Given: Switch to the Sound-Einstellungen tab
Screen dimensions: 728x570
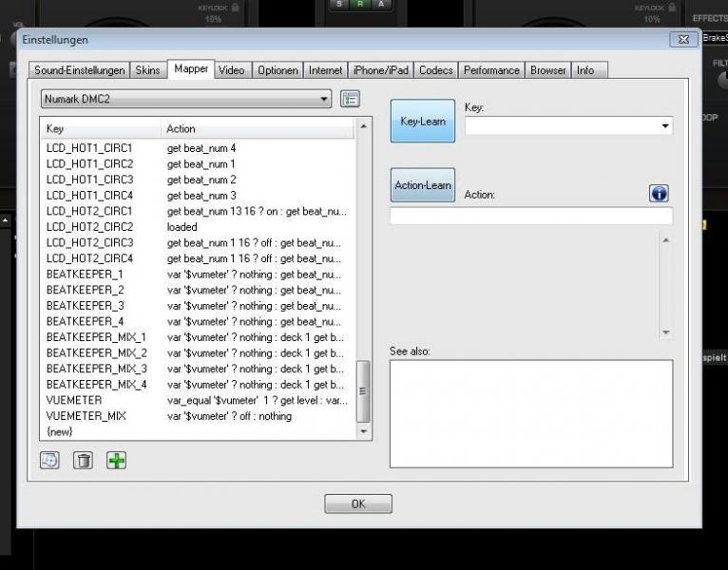Looking at the screenshot, I should [x=80, y=70].
